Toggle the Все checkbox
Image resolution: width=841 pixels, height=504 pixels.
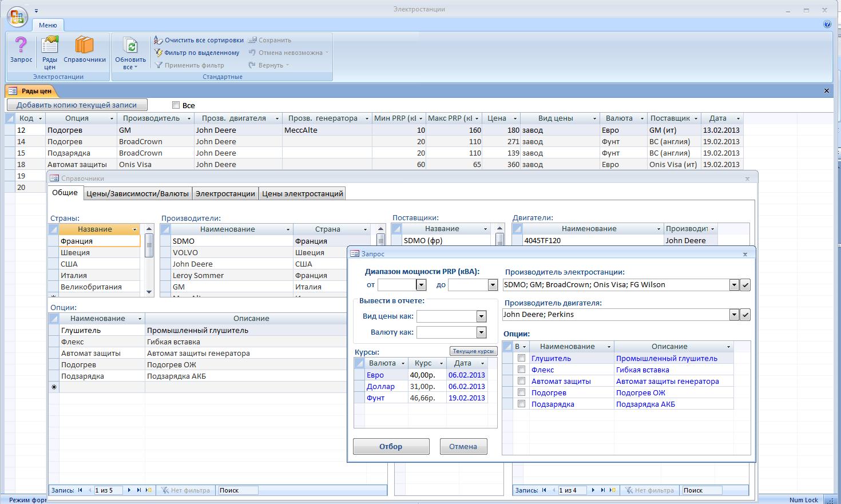point(176,105)
